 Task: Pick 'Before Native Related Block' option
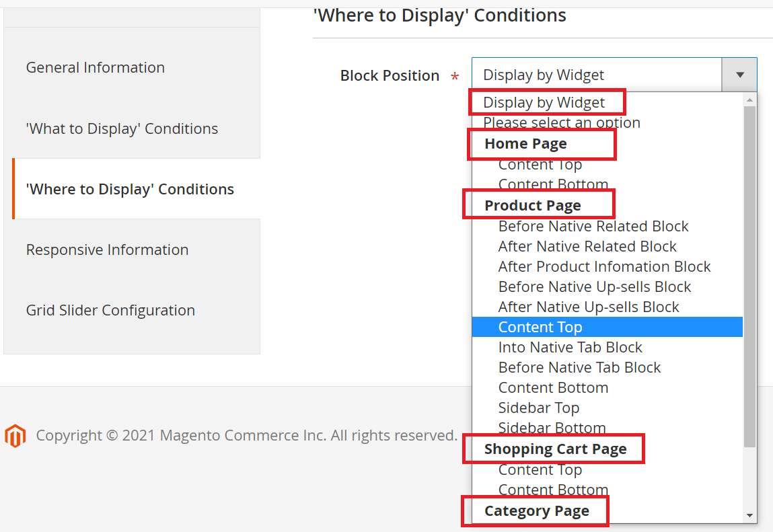click(593, 226)
